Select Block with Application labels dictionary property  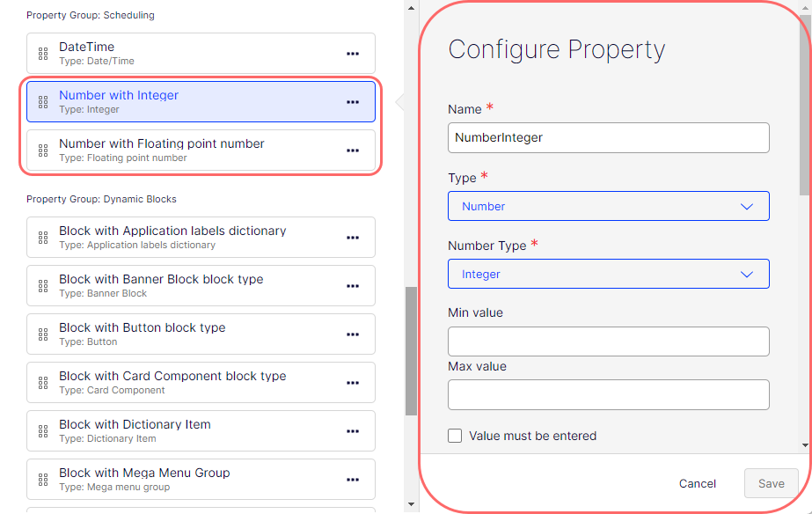click(x=201, y=238)
